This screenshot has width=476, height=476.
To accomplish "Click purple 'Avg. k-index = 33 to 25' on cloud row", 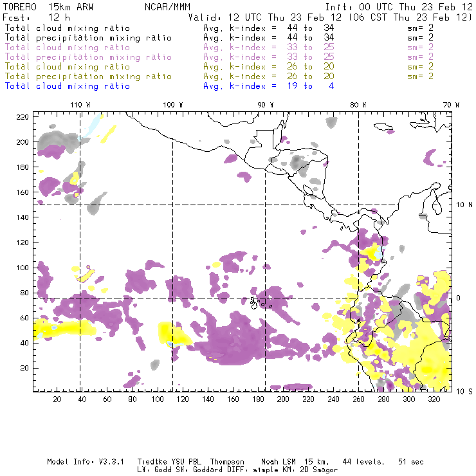I will click(269, 48).
